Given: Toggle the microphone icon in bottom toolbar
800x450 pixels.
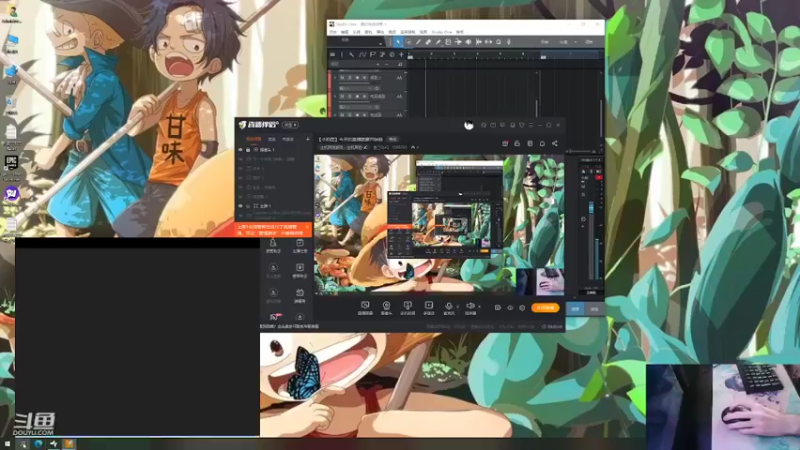Looking at the screenshot, I should point(449,306).
